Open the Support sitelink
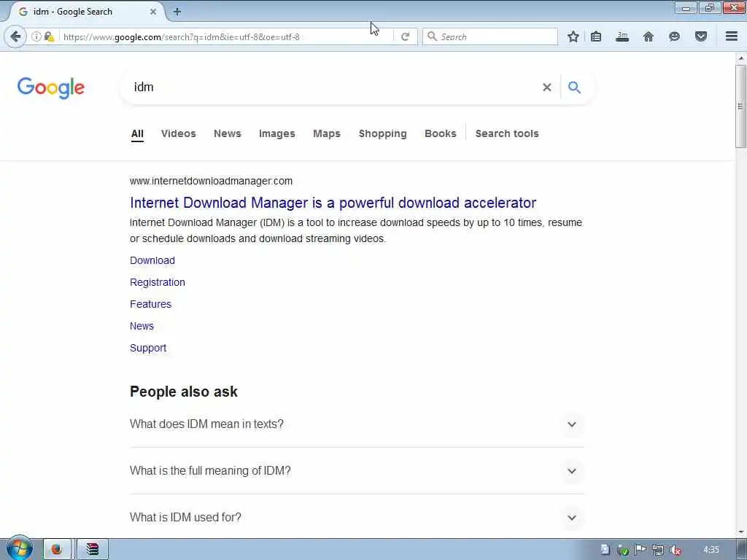The height and width of the screenshot is (560, 747). (148, 348)
